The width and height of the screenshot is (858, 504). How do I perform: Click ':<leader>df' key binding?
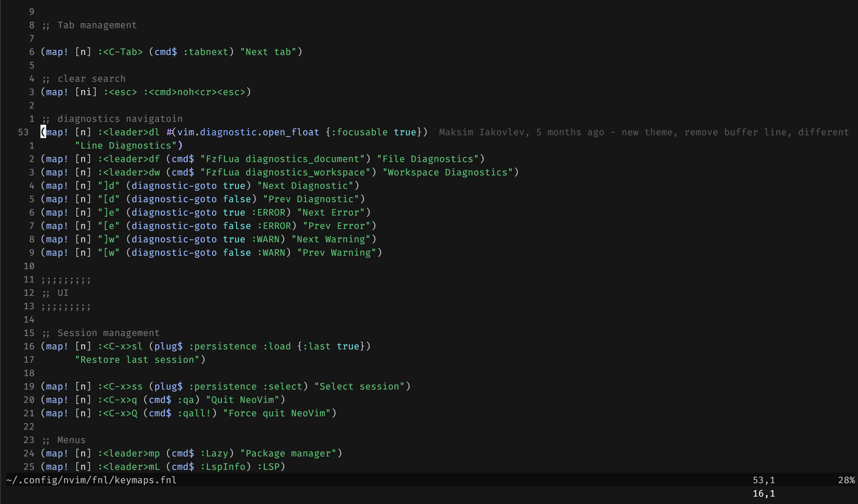(129, 159)
